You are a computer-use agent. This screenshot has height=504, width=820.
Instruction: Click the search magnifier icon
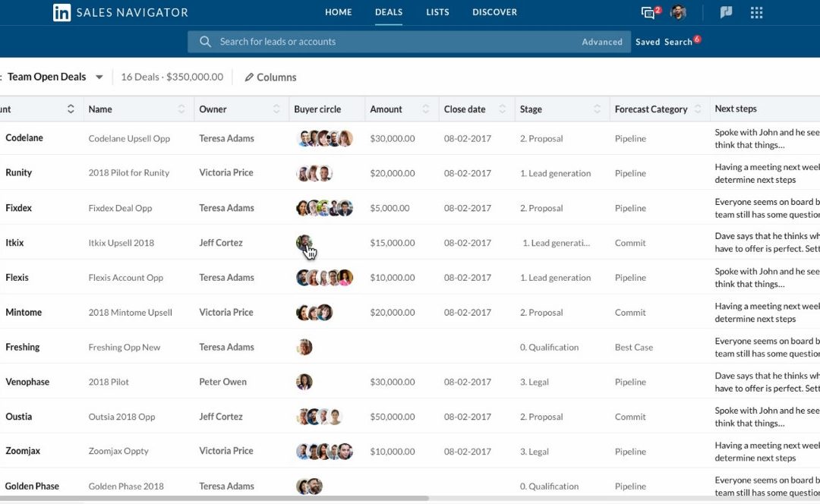click(205, 41)
